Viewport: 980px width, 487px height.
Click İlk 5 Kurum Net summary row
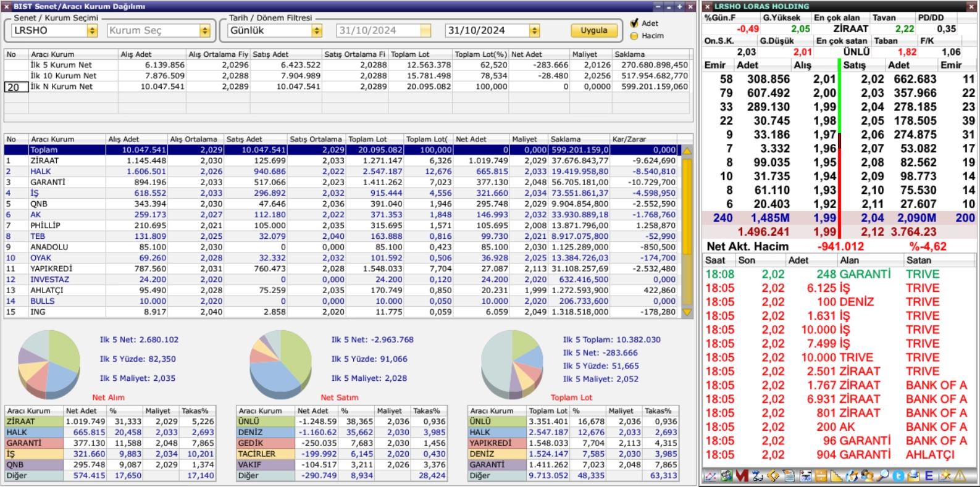pos(347,65)
